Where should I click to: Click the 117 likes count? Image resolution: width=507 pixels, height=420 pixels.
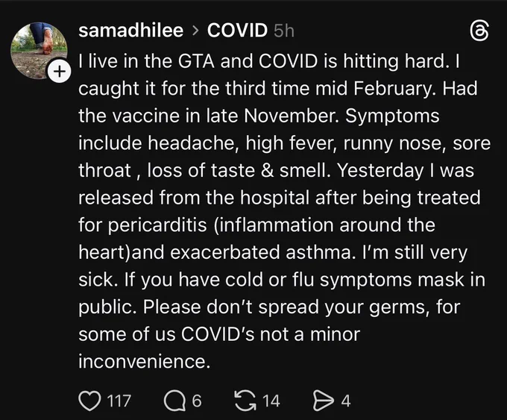click(119, 401)
